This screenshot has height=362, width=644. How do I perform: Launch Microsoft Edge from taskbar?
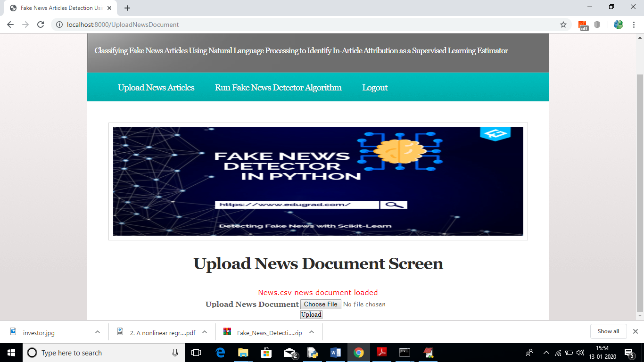220,353
